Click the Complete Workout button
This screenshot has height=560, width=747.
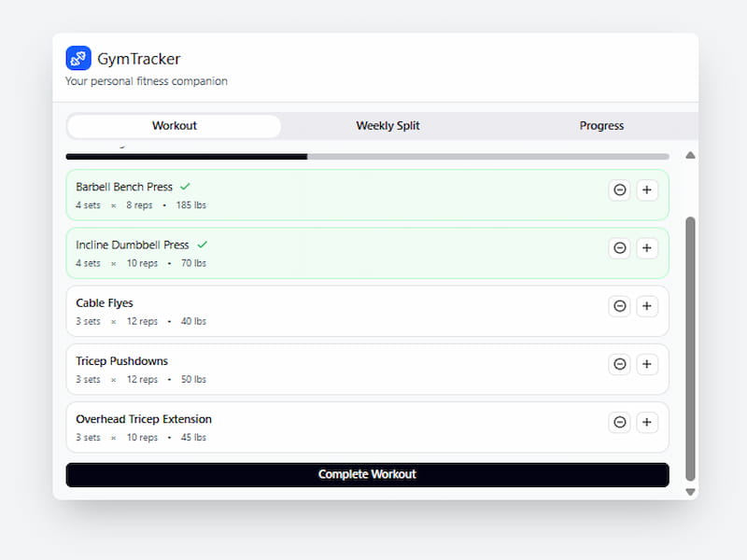(367, 474)
